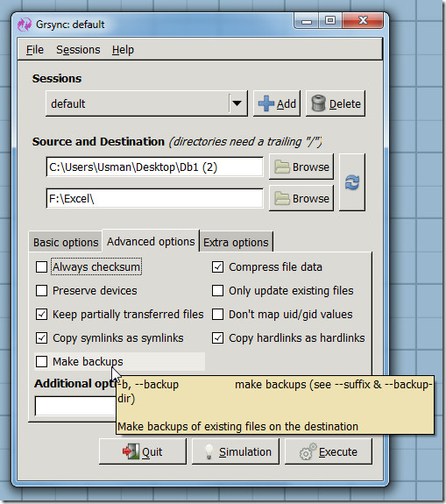Click the Additional options text field

[x=75, y=406]
